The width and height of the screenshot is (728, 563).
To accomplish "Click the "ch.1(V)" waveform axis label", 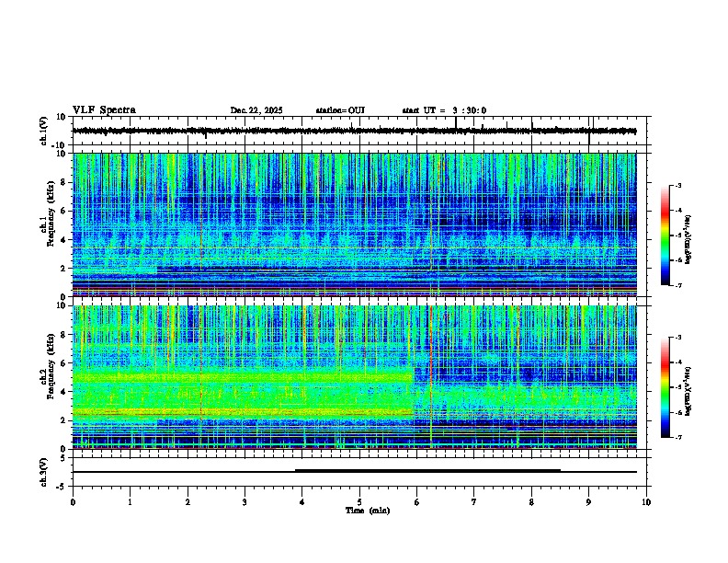I will (x=44, y=131).
